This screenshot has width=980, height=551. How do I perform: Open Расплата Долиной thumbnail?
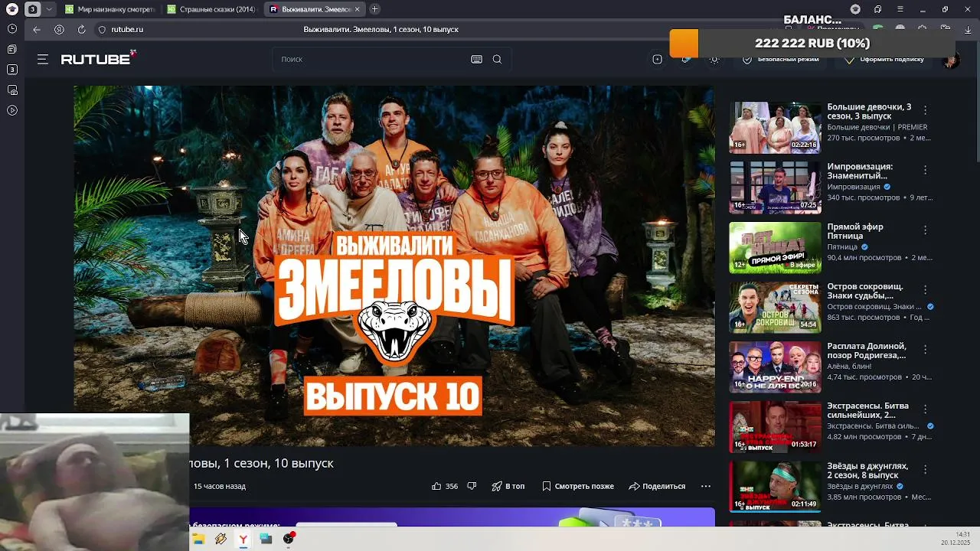coord(775,366)
